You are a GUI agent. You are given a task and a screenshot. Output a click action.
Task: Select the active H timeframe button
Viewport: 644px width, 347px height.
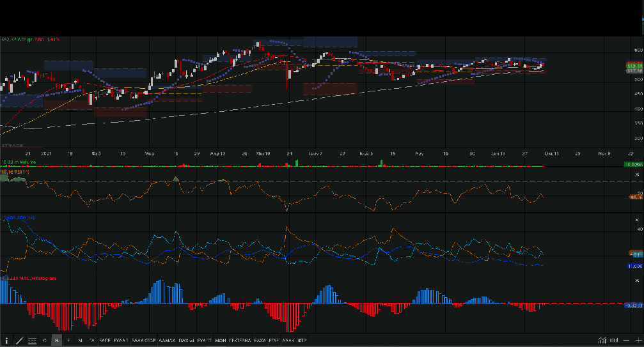point(57,340)
